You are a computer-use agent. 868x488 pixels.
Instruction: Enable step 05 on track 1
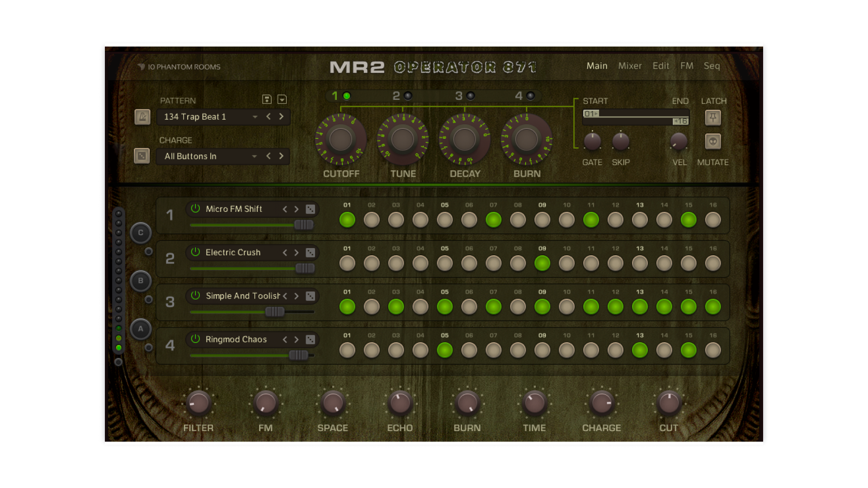pos(444,220)
